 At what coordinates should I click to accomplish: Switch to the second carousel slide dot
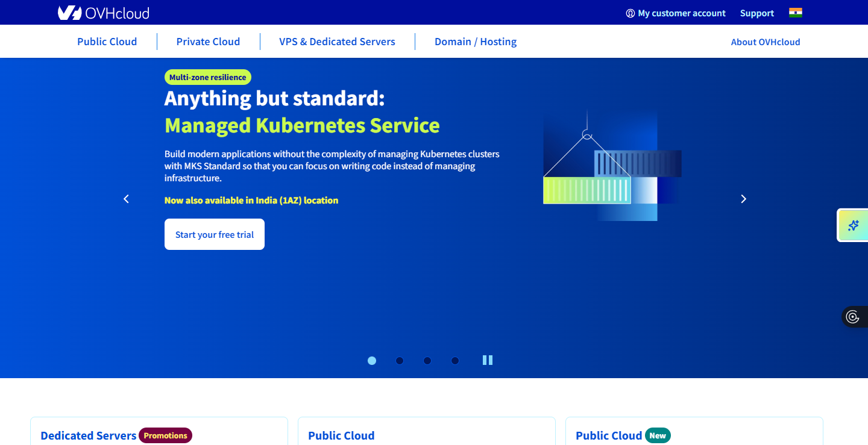(400, 361)
